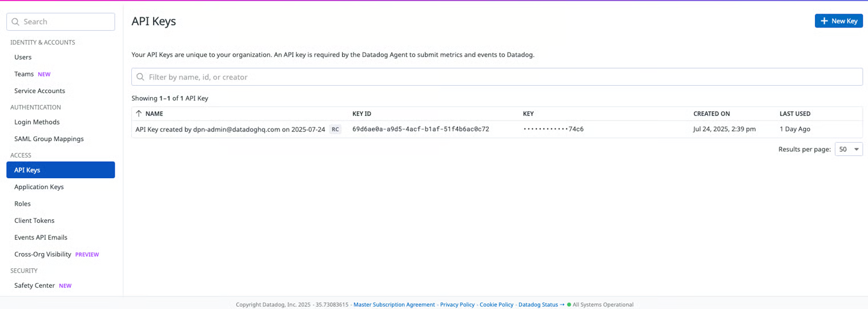
Task: Open Roles in the Access section
Action: (x=22, y=204)
